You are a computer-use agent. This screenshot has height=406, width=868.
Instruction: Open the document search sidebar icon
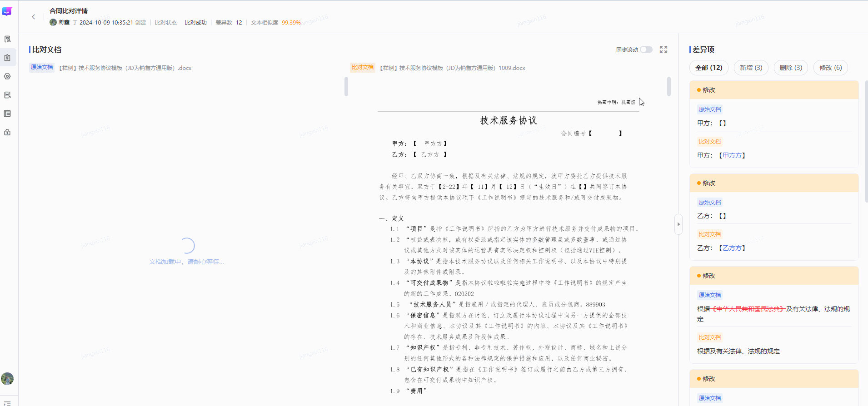tap(7, 39)
